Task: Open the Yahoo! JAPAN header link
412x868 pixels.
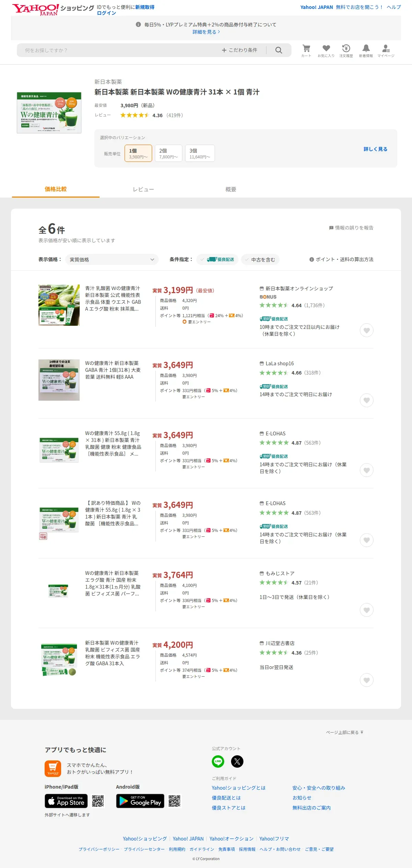Action: [317, 7]
